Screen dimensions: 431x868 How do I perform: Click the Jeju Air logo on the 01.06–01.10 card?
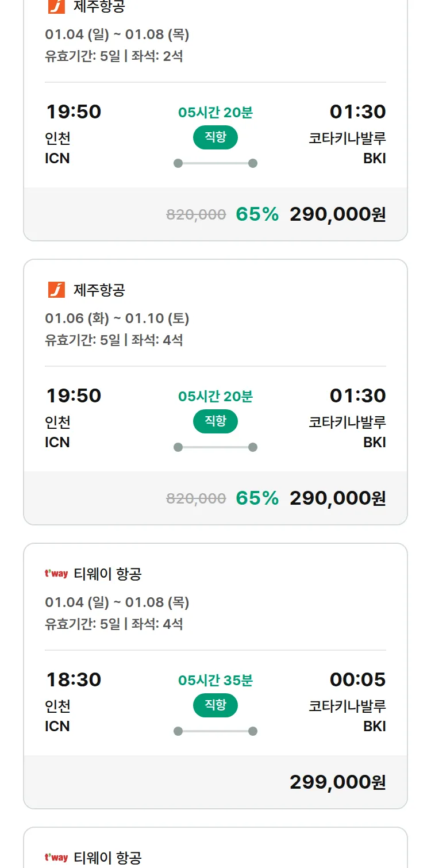pos(56,290)
